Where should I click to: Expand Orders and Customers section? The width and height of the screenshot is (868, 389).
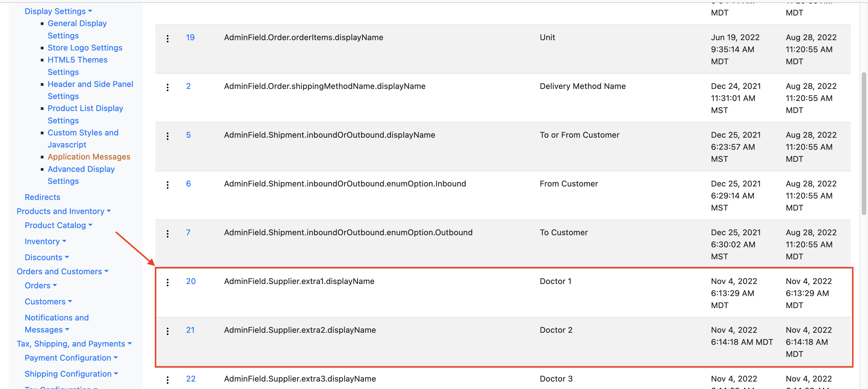(63, 271)
